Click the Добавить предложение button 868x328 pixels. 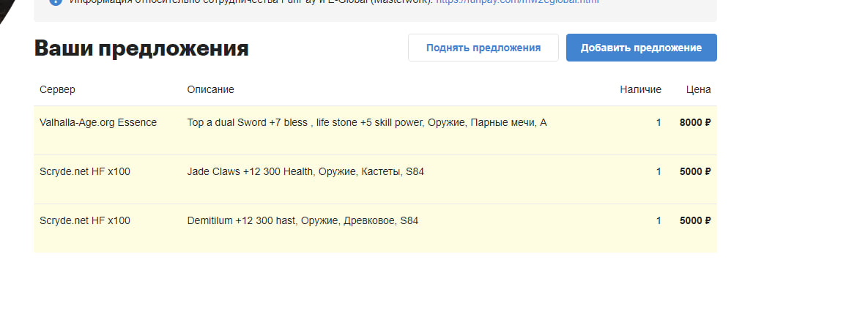(641, 48)
